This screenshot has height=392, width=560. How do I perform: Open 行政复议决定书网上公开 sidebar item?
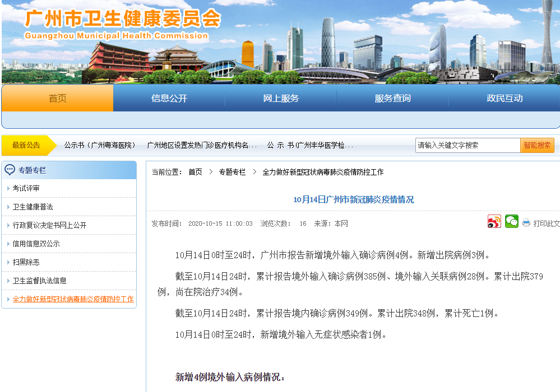tap(50, 226)
